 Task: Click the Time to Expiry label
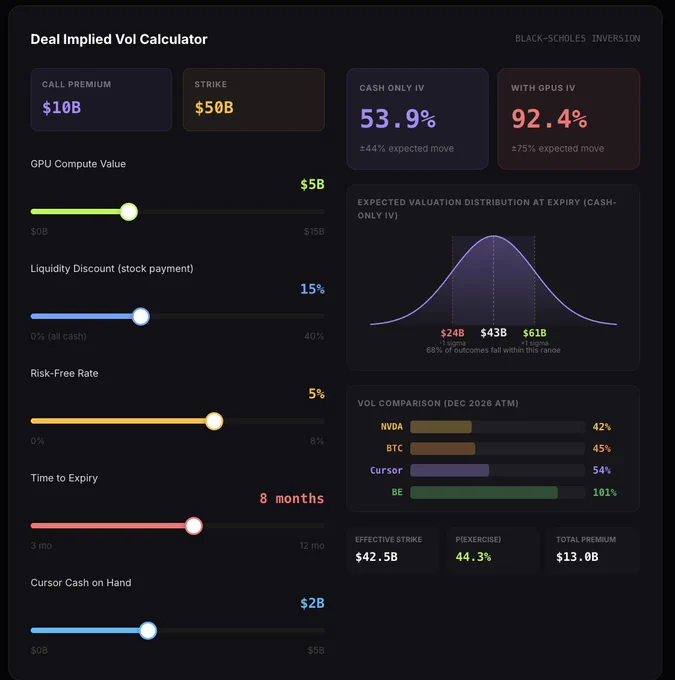64,478
